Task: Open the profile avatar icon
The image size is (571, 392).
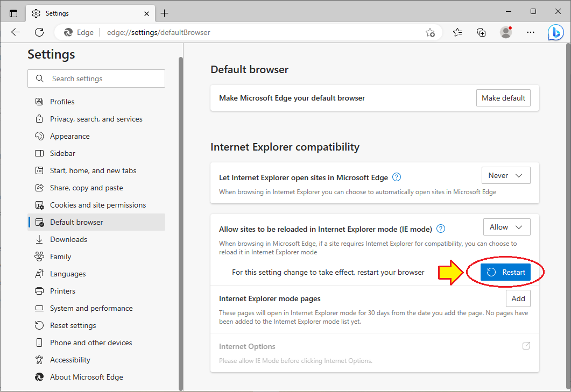Action: (x=505, y=32)
